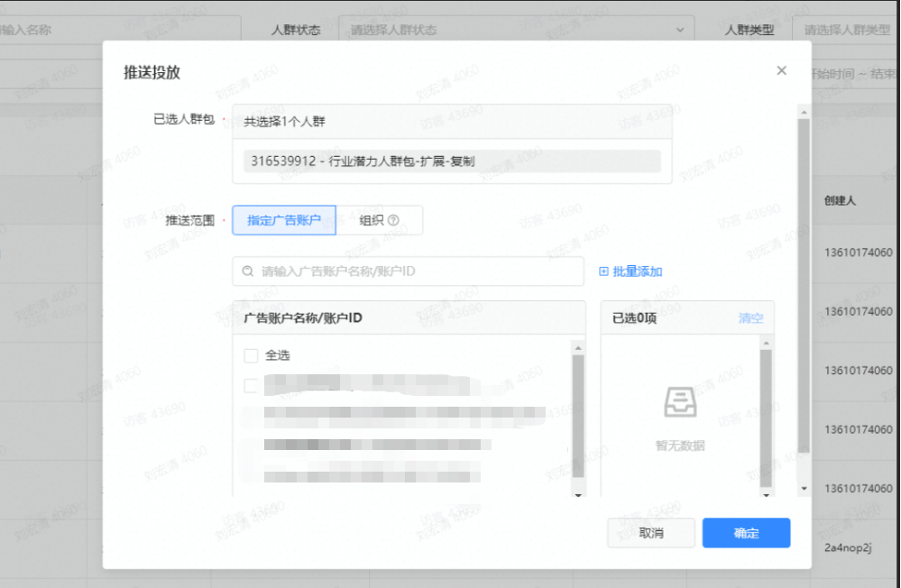Switch push scope to 组织
Screen dimensions: 901x588
pyautogui.click(x=379, y=220)
